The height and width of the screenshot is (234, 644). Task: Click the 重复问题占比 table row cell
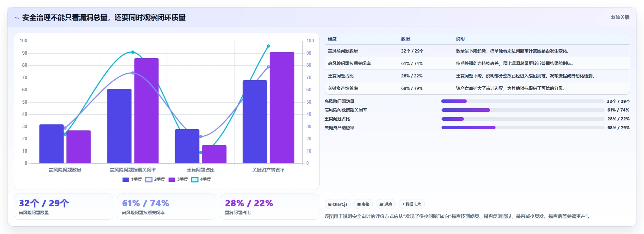pyautogui.click(x=341, y=76)
